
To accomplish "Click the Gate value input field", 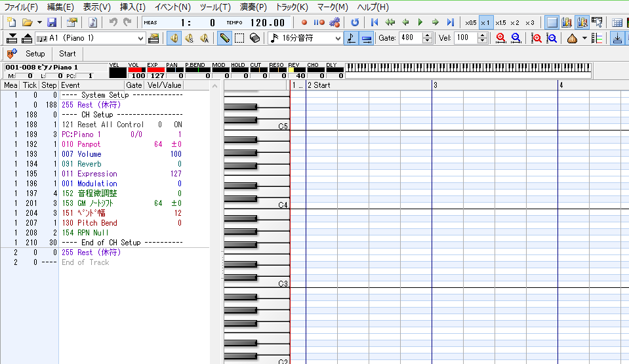I will point(411,38).
